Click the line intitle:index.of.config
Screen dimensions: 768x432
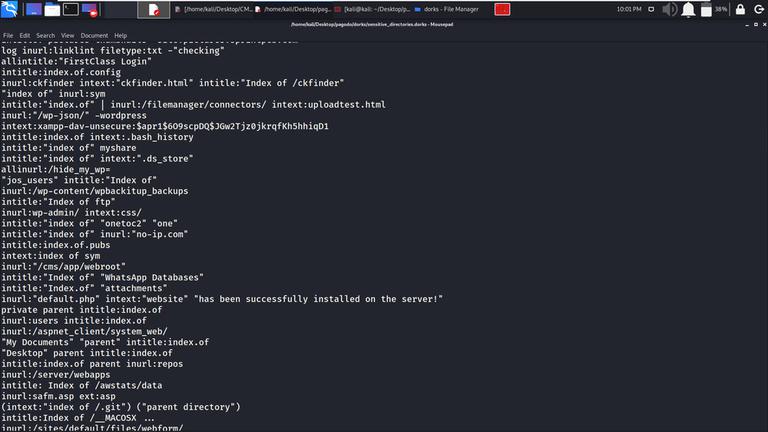pos(61,72)
